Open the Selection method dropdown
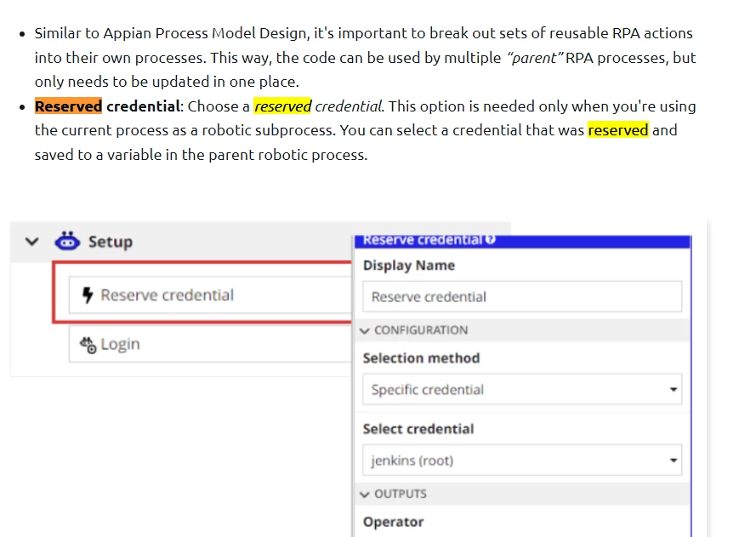 tap(522, 390)
